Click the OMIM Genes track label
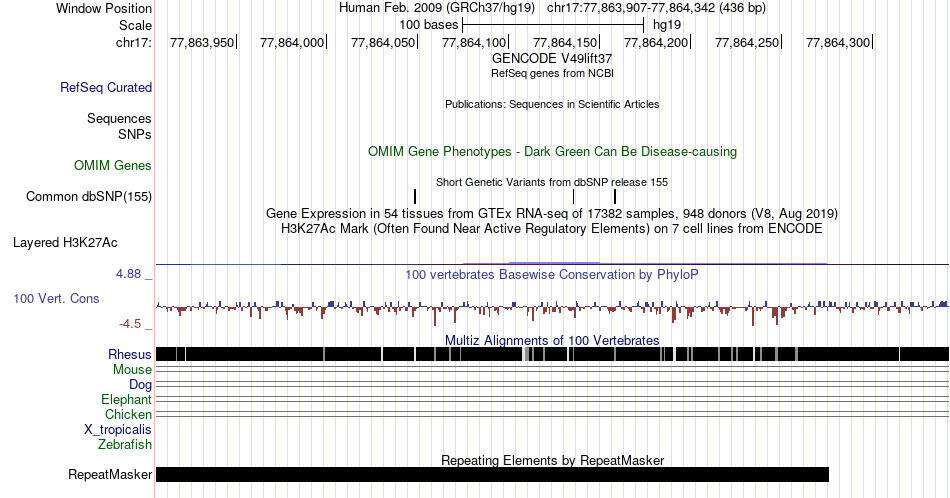Image resolution: width=950 pixels, height=498 pixels. point(113,165)
